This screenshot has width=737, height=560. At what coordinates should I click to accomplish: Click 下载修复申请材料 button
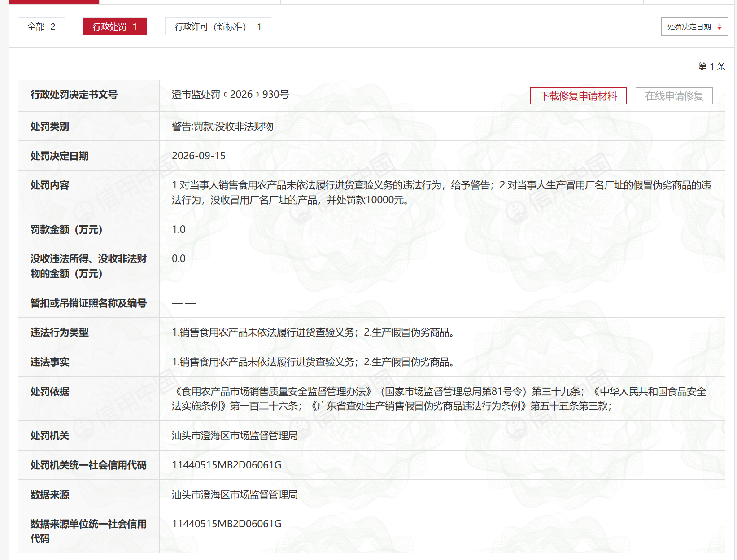click(578, 96)
